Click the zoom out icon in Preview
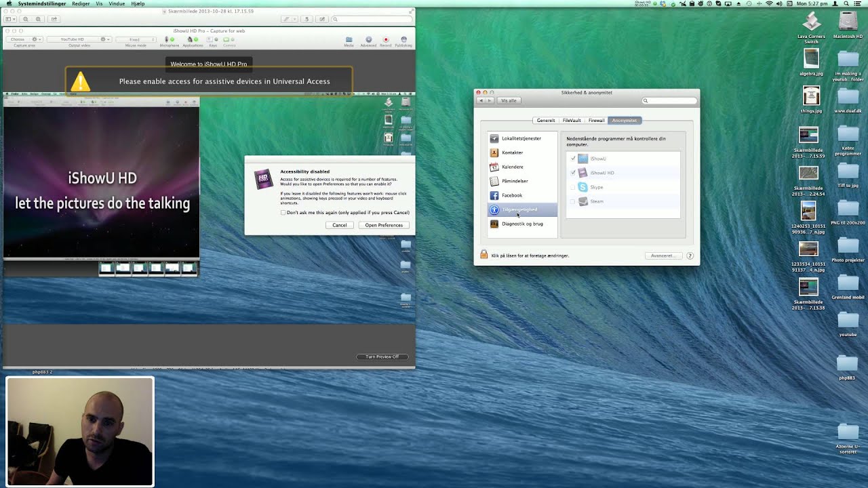The width and height of the screenshot is (868, 488). point(26,19)
